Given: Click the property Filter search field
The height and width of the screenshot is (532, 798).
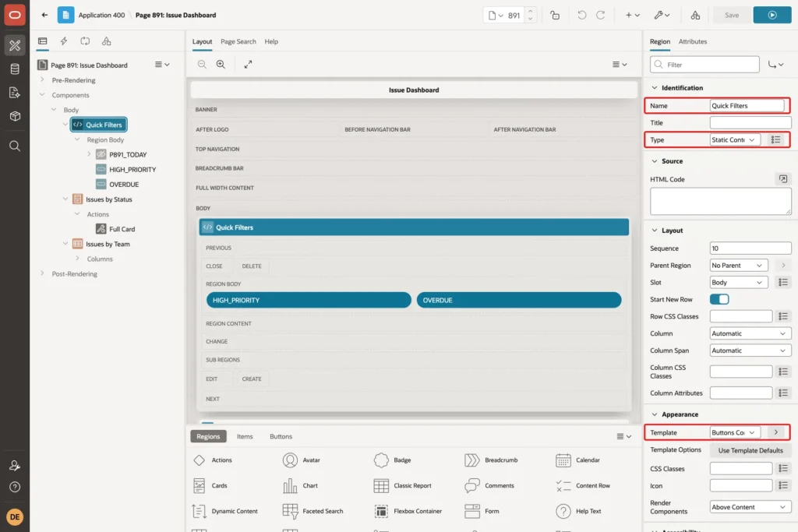Looking at the screenshot, I should click(704, 65).
